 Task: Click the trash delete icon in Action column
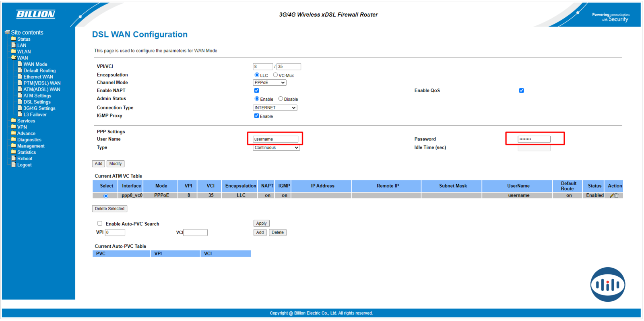617,196
